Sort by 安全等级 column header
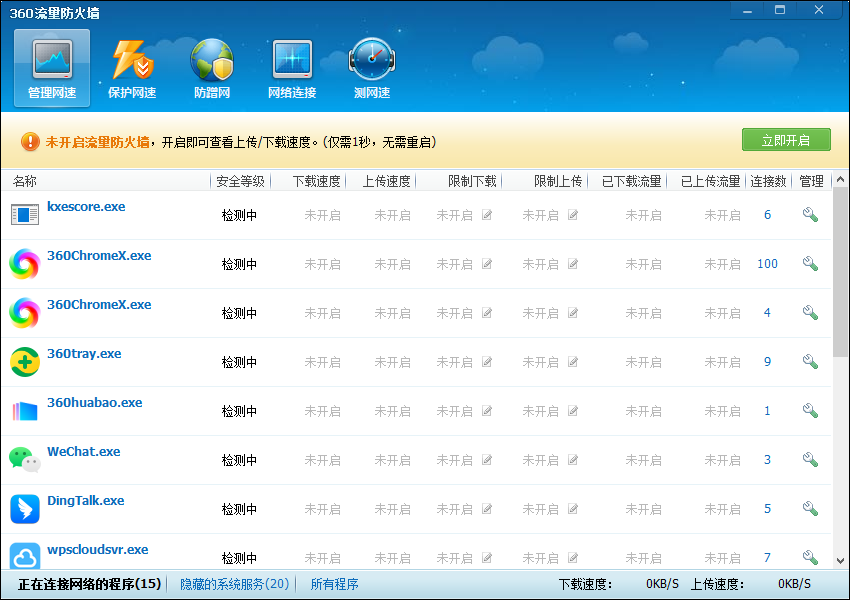Screen dimensions: 850x600 click(x=240, y=181)
